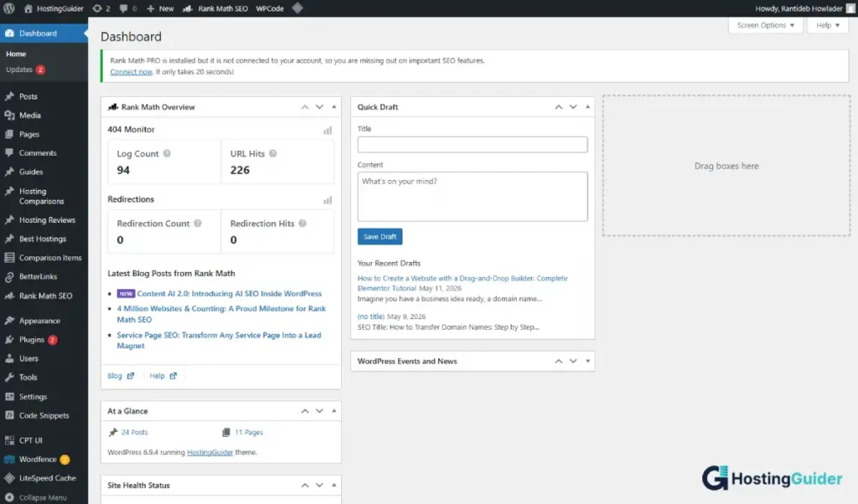Open the Help dropdown tab
This screenshot has width=858, height=504.
click(827, 25)
